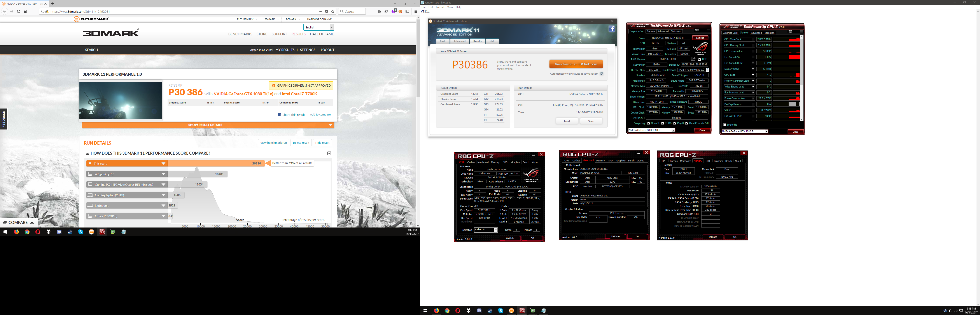Open the GPU Temperature sensor dropdown
Viewport: 980px width, 315px height.
click(x=752, y=51)
